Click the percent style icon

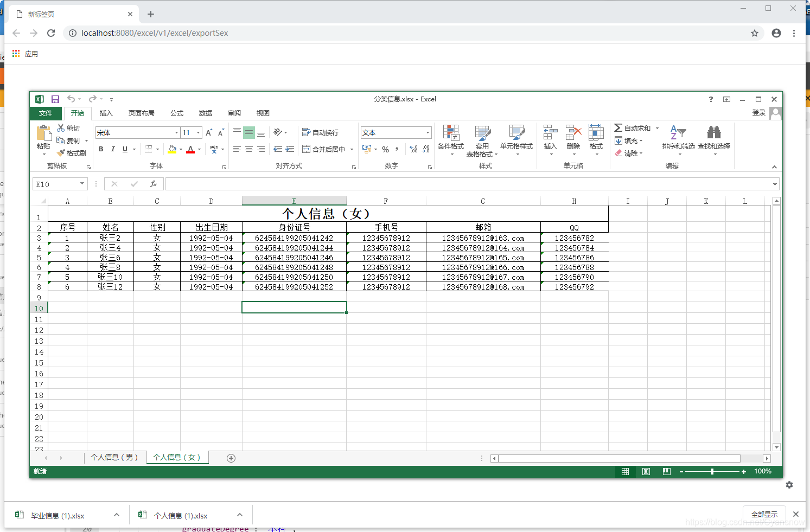coord(385,149)
